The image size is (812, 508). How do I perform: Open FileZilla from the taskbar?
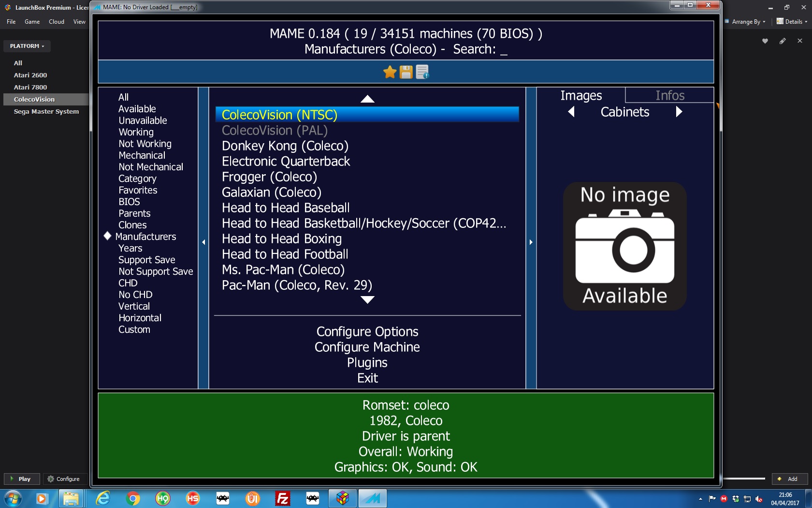point(283,498)
